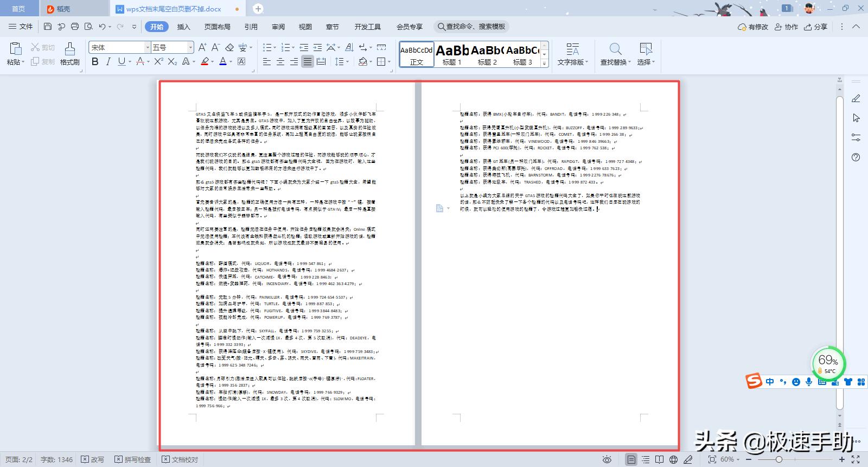Increase font size with the A+ icon

pyautogui.click(x=202, y=47)
